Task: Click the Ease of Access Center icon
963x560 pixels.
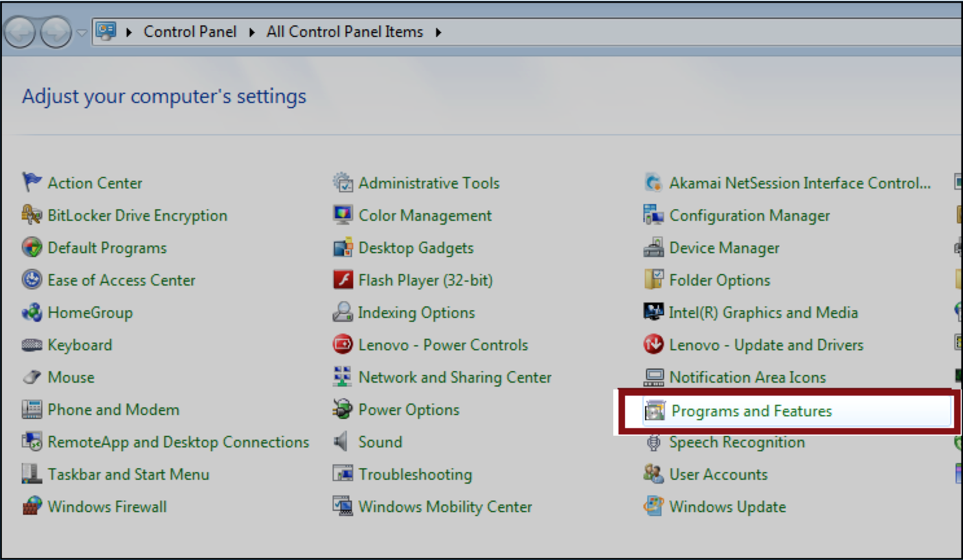Action: (32, 280)
